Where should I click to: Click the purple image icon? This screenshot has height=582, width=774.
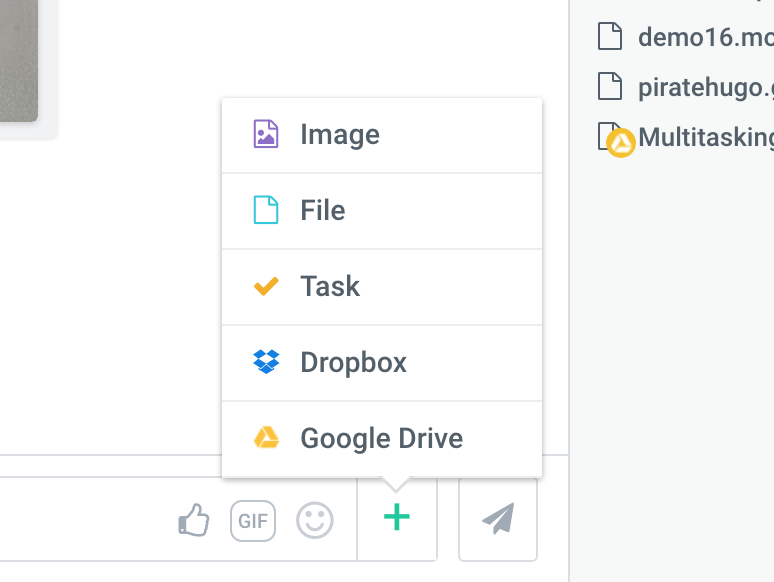[266, 134]
